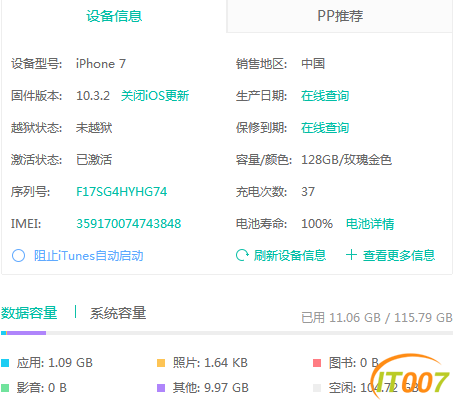Click the 照片: 1.64 KB text
This screenshot has height=405, width=455.
click(x=210, y=363)
